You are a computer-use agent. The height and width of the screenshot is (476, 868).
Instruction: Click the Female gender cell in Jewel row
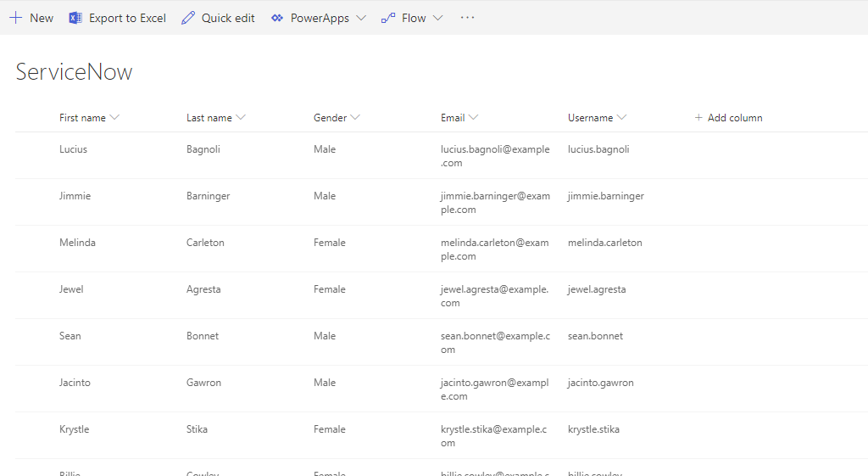click(x=330, y=288)
